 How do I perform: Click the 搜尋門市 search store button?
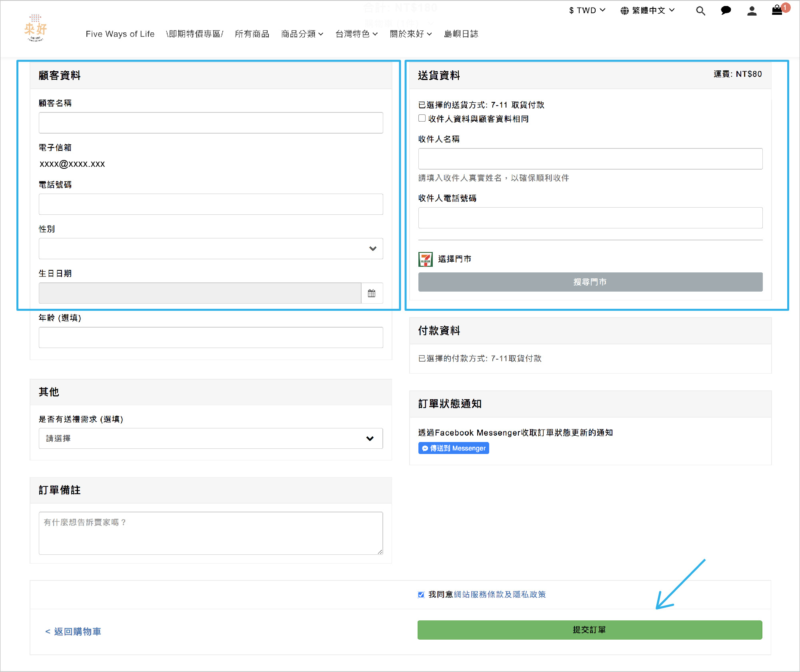[590, 282]
